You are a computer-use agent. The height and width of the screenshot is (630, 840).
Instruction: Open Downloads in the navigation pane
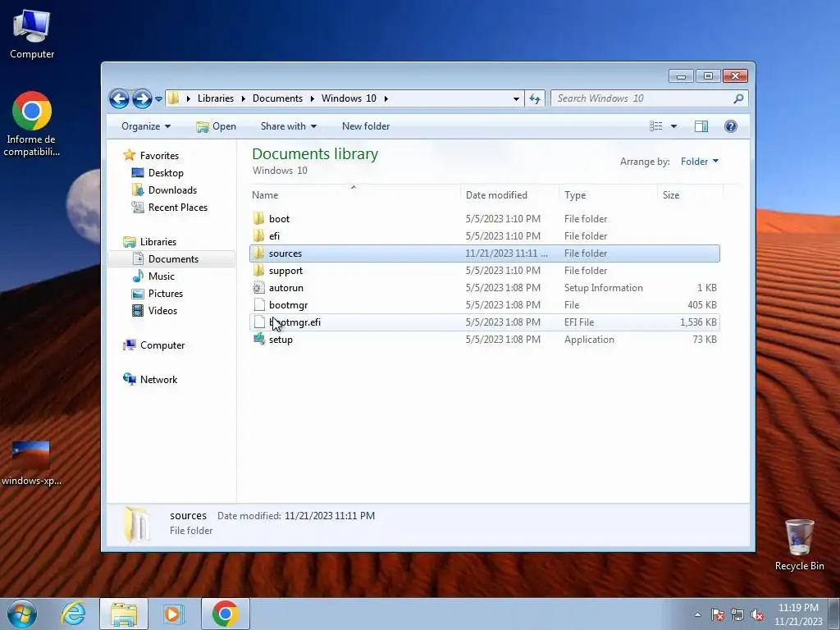pyautogui.click(x=172, y=190)
